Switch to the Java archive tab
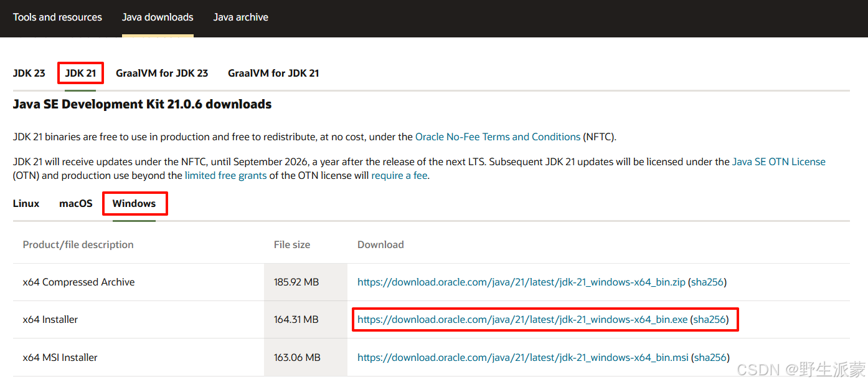The image size is (868, 384). pyautogui.click(x=241, y=17)
